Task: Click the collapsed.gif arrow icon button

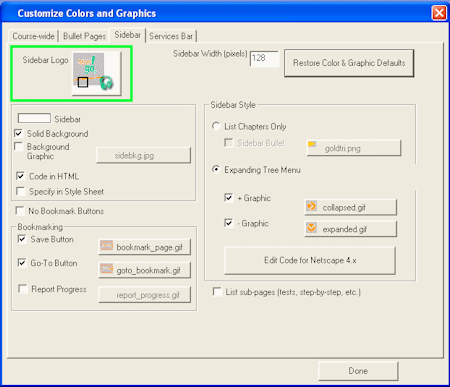Action: (x=350, y=207)
